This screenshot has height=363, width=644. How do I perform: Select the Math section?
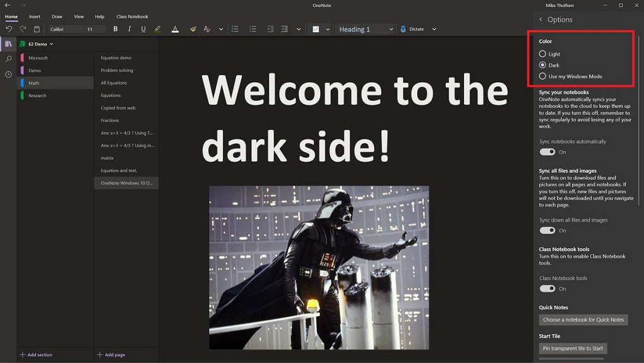point(55,83)
